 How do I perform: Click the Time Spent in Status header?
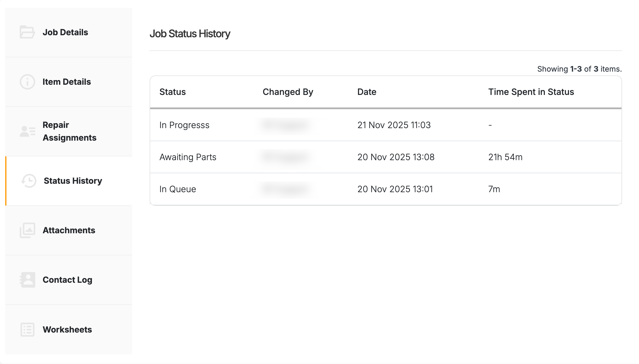(531, 92)
